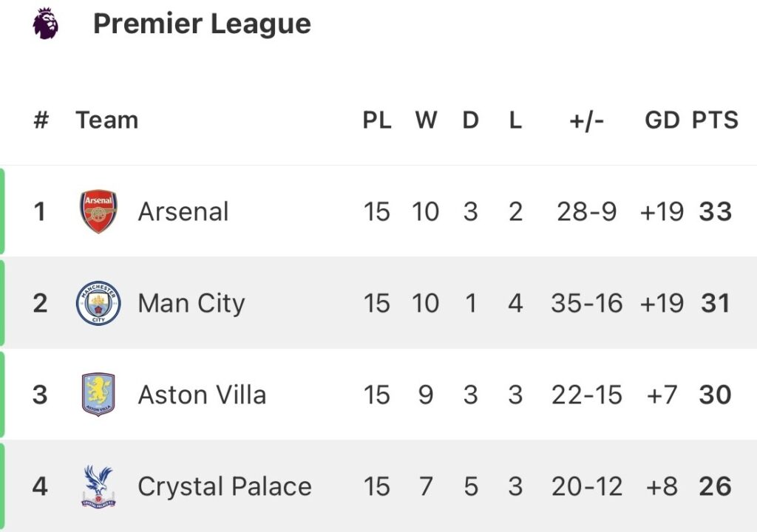Tap the Aston Villa crest
This screenshot has width=757, height=532.
98,395
